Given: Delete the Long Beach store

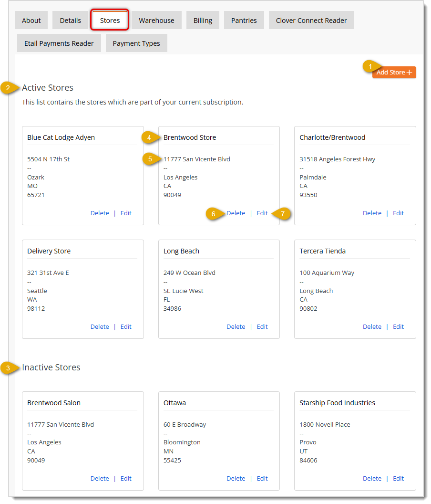Looking at the screenshot, I should pyautogui.click(x=236, y=326).
